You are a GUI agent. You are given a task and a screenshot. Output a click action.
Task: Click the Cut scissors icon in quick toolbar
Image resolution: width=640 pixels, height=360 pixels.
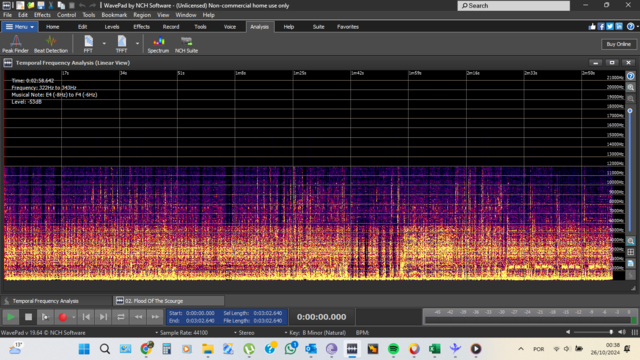pyautogui.click(x=51, y=5)
